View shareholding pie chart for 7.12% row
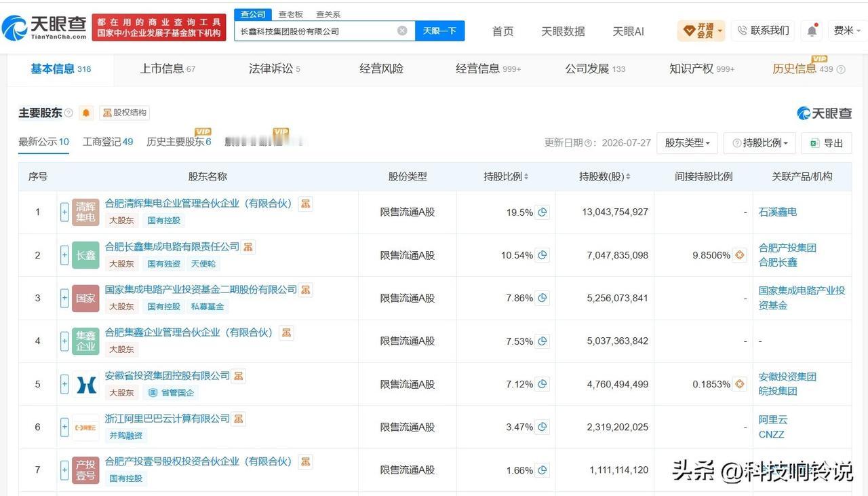Image resolution: width=868 pixels, height=496 pixels. coord(542,384)
